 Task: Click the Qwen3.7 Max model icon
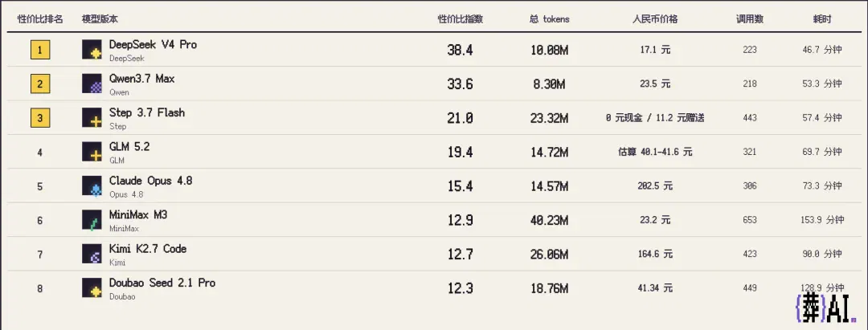pyautogui.click(x=92, y=84)
